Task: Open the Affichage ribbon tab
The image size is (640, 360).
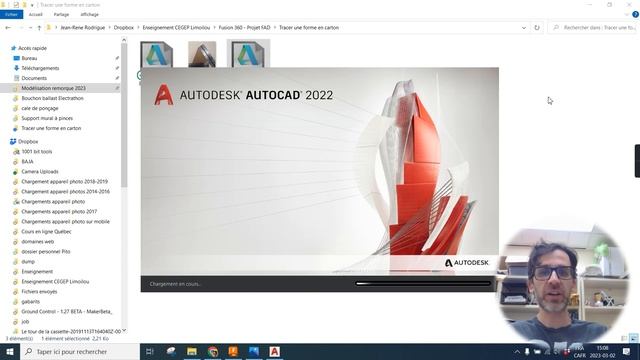Action: click(89, 14)
